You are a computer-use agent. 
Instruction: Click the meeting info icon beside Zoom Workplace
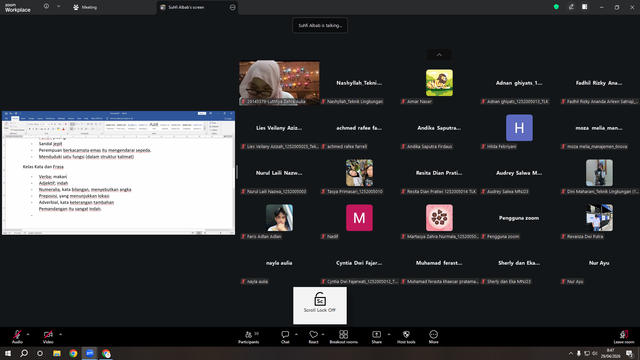46,7
